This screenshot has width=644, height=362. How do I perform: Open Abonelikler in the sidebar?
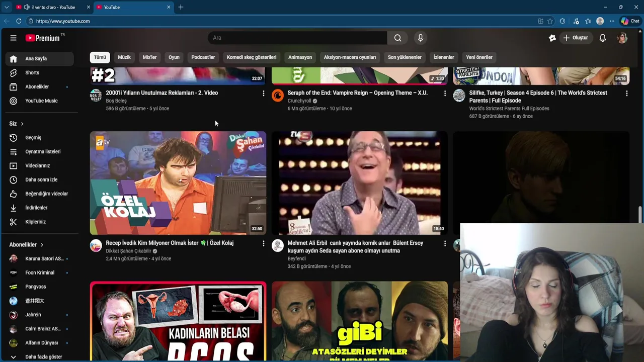pos(40,86)
